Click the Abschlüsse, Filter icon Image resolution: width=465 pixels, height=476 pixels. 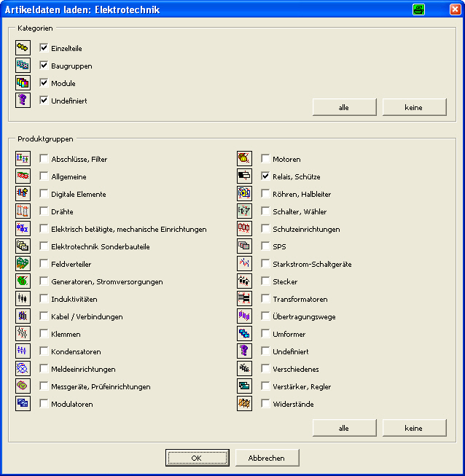coord(23,158)
